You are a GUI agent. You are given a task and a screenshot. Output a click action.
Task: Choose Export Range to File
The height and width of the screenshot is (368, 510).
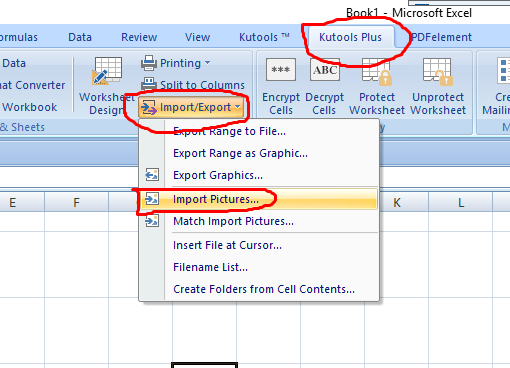point(259,131)
